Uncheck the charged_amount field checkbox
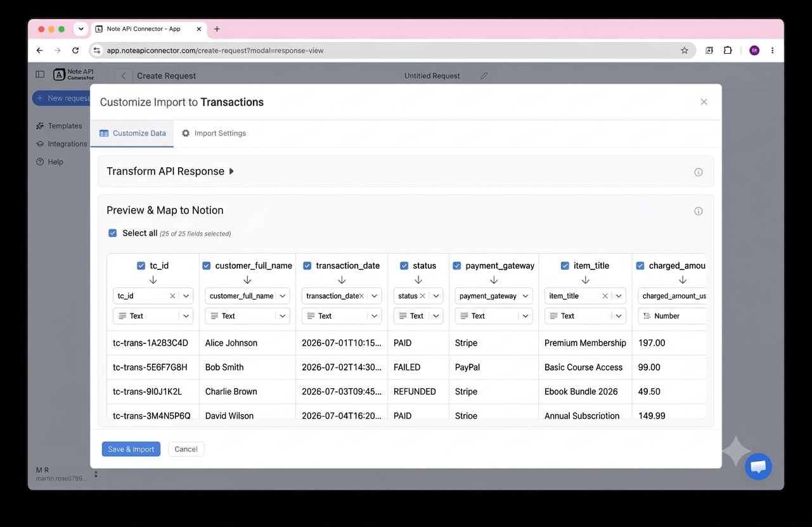812x527 pixels. [640, 266]
